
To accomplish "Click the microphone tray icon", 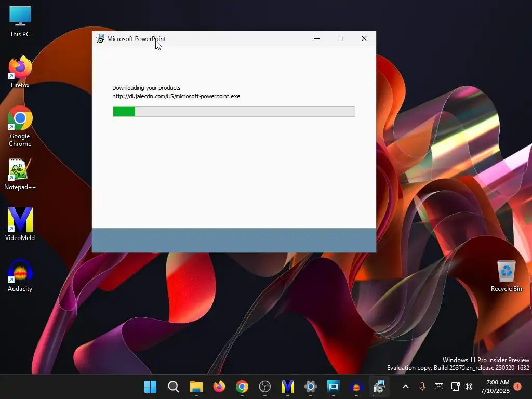I will pyautogui.click(x=422, y=387).
